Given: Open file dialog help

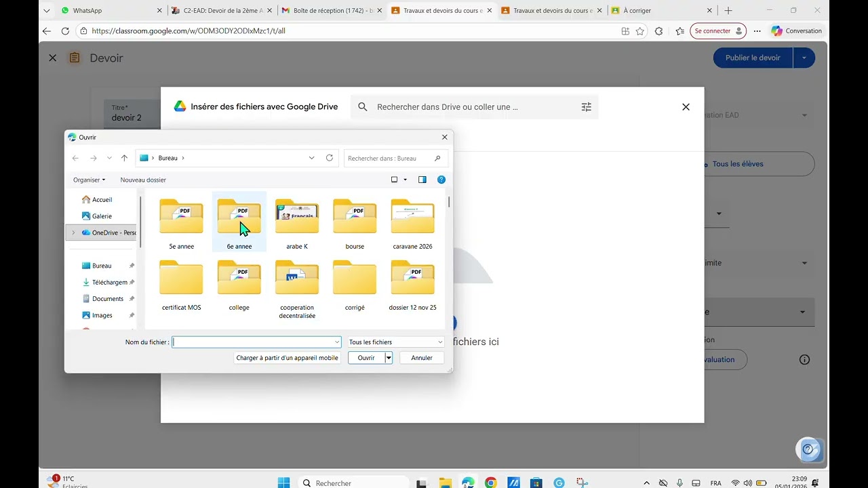Looking at the screenshot, I should tap(441, 180).
